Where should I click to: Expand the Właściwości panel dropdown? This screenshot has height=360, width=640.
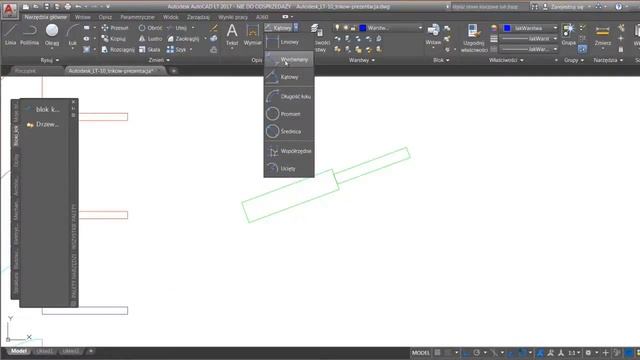(x=506, y=60)
